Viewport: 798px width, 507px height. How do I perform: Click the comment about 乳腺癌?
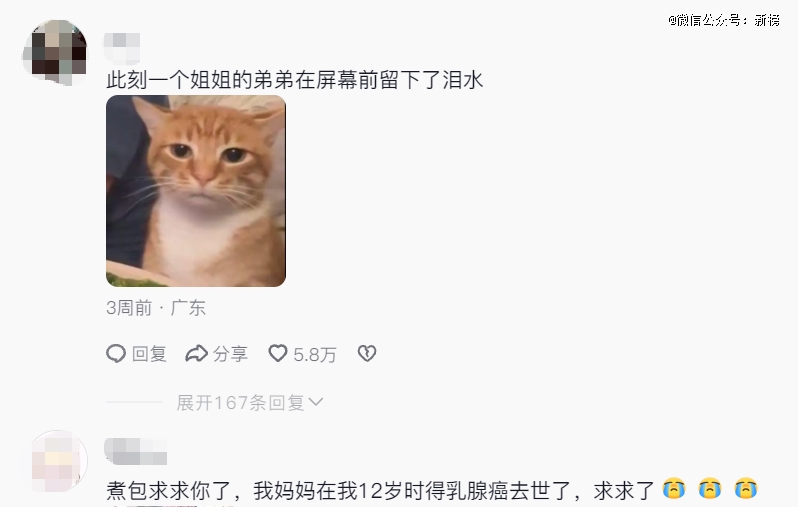380,490
